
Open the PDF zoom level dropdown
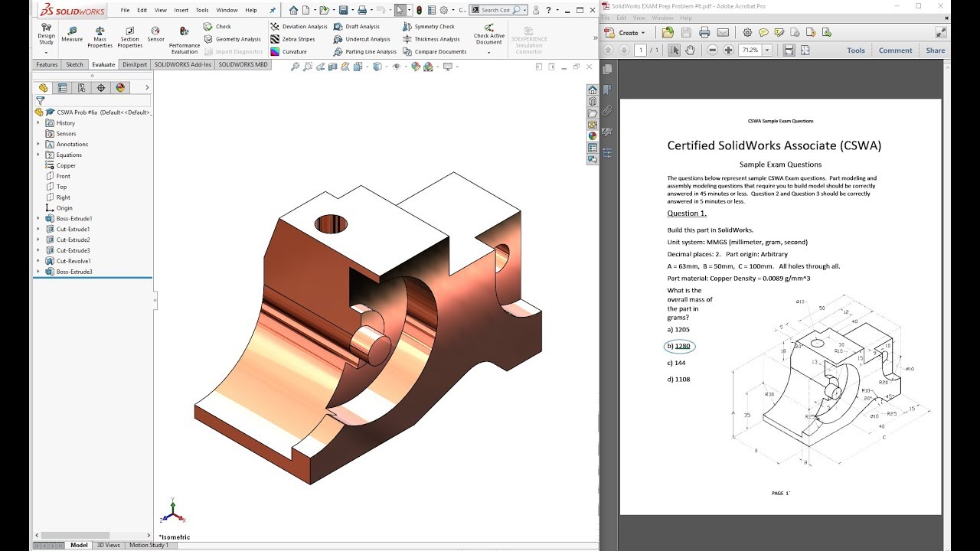tap(768, 50)
